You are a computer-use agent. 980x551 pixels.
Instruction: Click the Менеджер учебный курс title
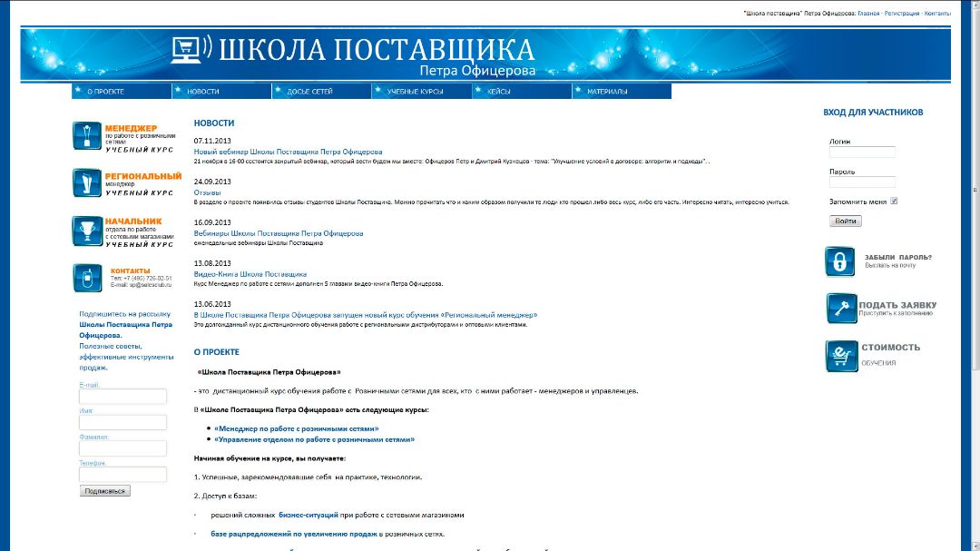coord(132,128)
